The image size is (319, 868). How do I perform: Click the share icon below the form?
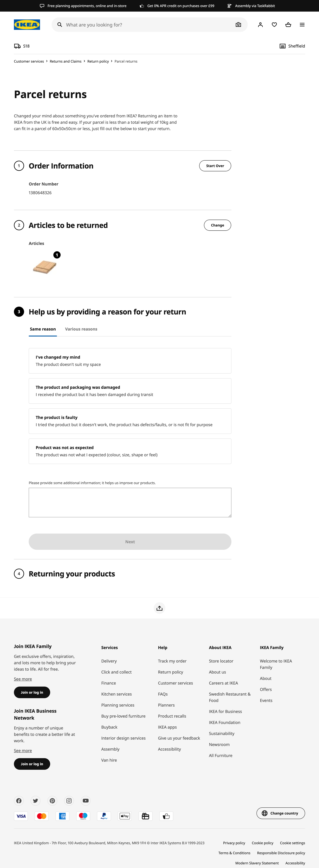click(x=159, y=608)
